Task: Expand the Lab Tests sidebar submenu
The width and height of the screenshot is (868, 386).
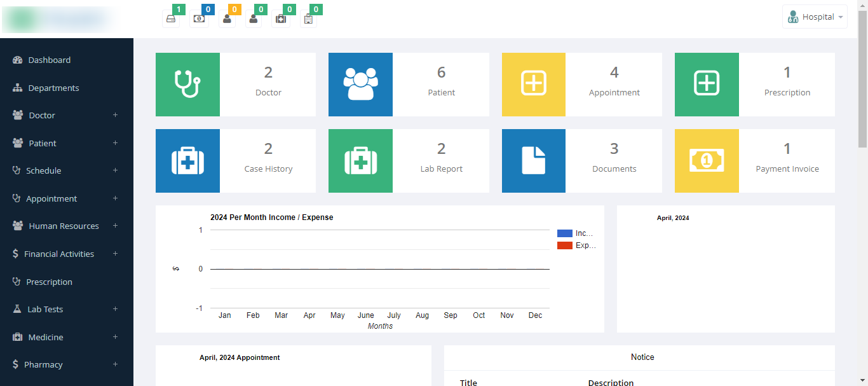Action: pos(115,309)
